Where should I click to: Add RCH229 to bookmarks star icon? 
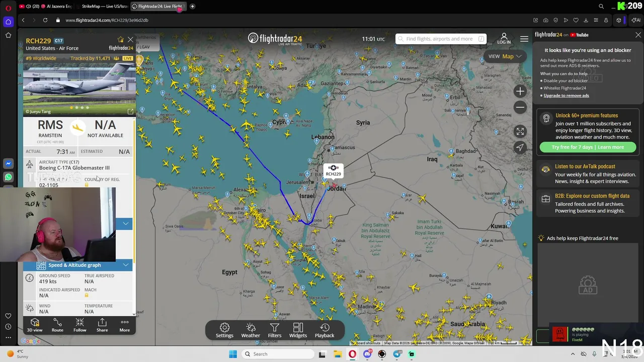(121, 40)
